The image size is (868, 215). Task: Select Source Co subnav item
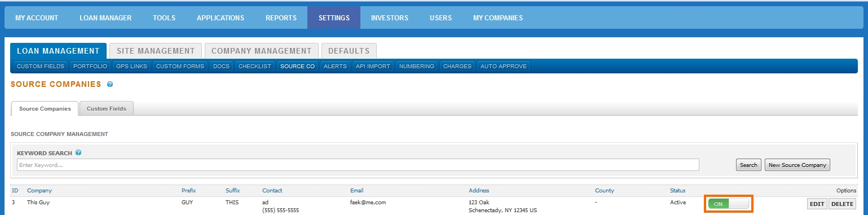coord(297,67)
